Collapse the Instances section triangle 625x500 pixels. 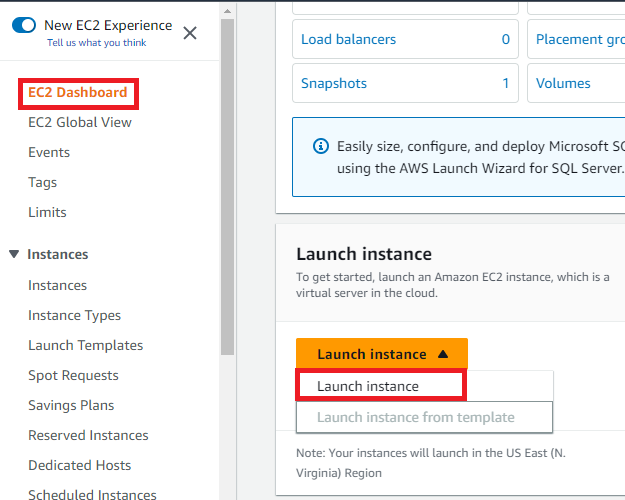pyautogui.click(x=14, y=254)
